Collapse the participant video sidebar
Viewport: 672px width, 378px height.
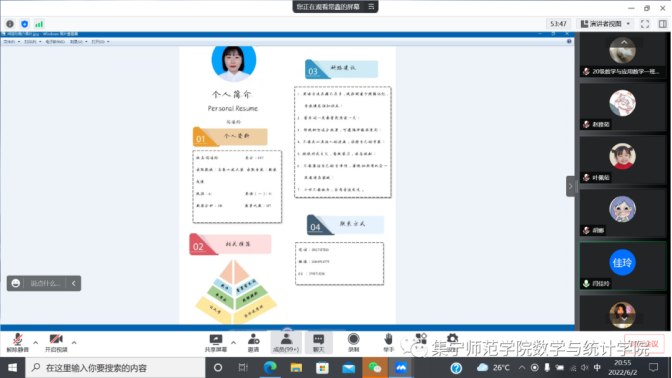(570, 186)
